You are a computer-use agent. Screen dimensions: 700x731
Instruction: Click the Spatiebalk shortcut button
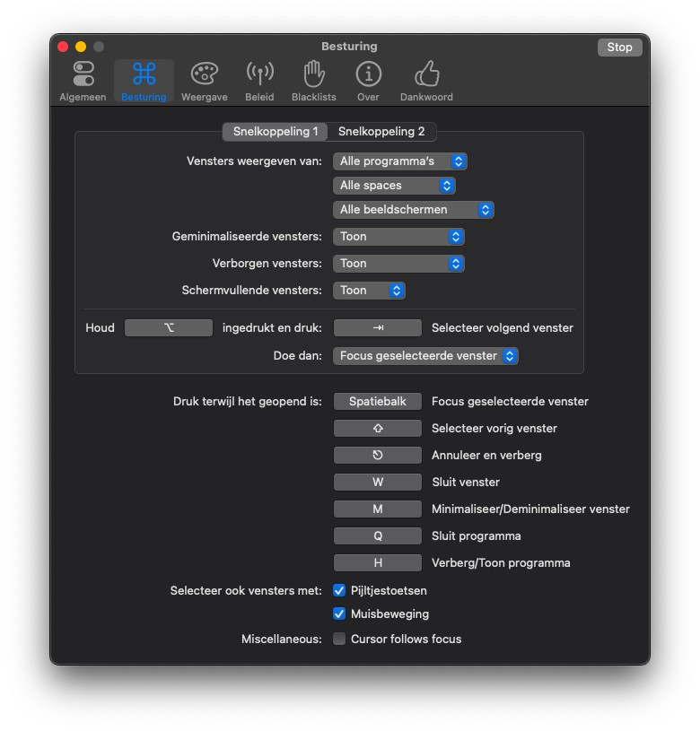coord(377,402)
